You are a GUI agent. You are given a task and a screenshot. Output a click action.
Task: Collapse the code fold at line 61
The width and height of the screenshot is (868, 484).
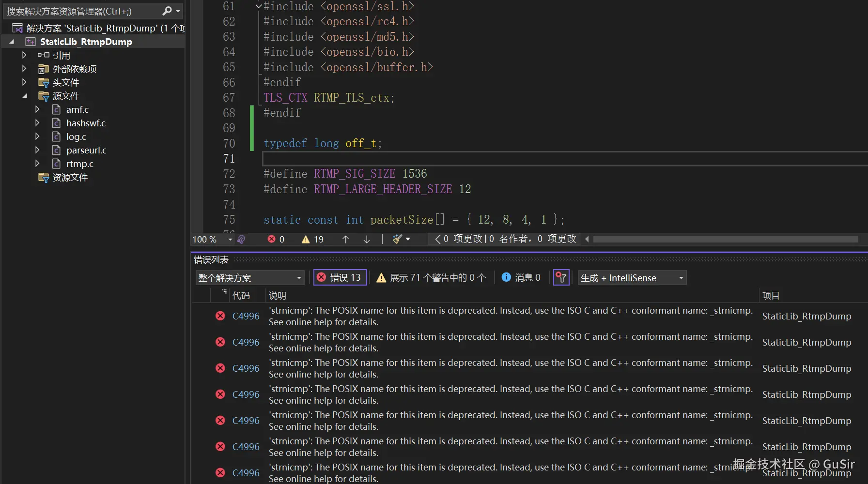(259, 6)
